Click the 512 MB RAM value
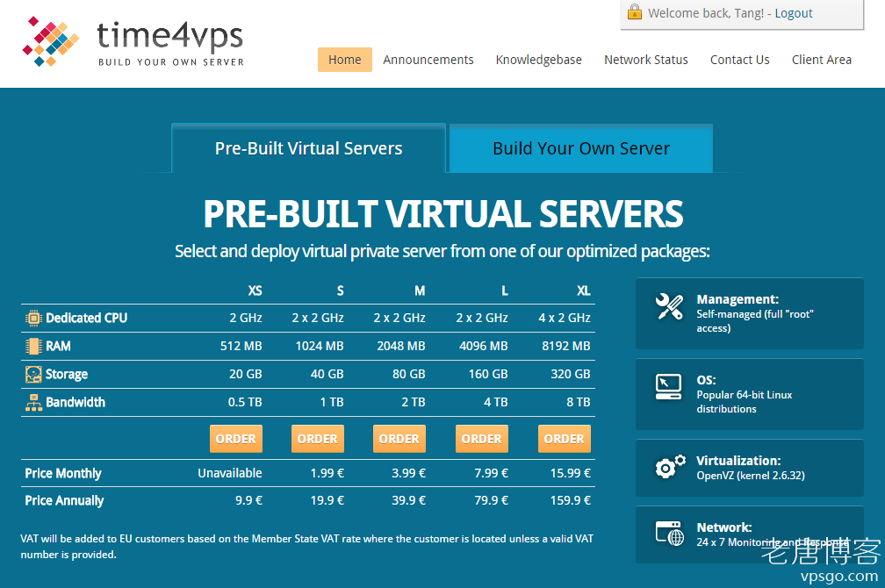 [x=241, y=346]
